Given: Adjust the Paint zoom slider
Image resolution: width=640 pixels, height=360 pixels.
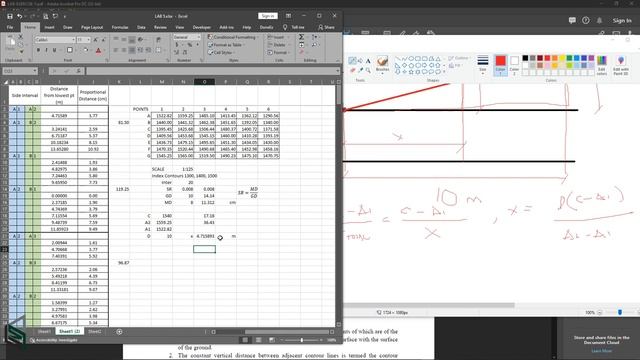Looking at the screenshot, I should click(x=620, y=312).
